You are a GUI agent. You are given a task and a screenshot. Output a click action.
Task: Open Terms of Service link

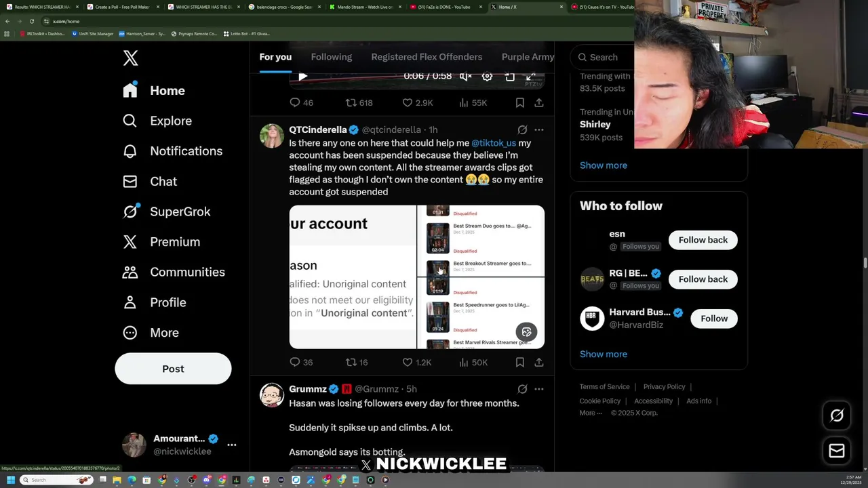[604, 386]
